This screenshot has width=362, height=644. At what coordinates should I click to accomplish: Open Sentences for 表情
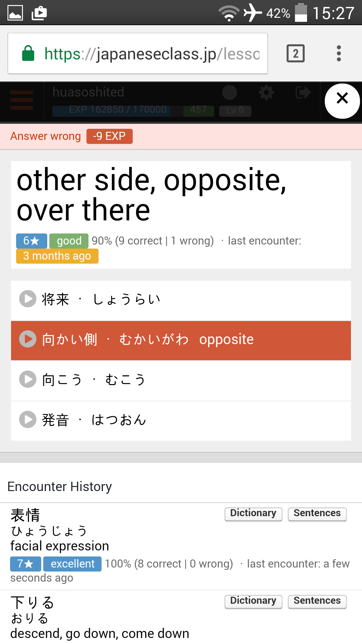[x=317, y=514]
